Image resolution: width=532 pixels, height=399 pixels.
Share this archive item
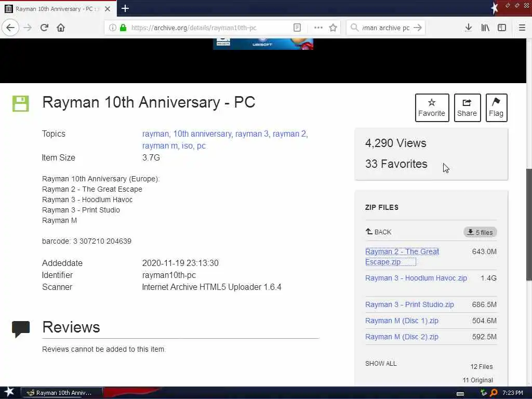467,108
